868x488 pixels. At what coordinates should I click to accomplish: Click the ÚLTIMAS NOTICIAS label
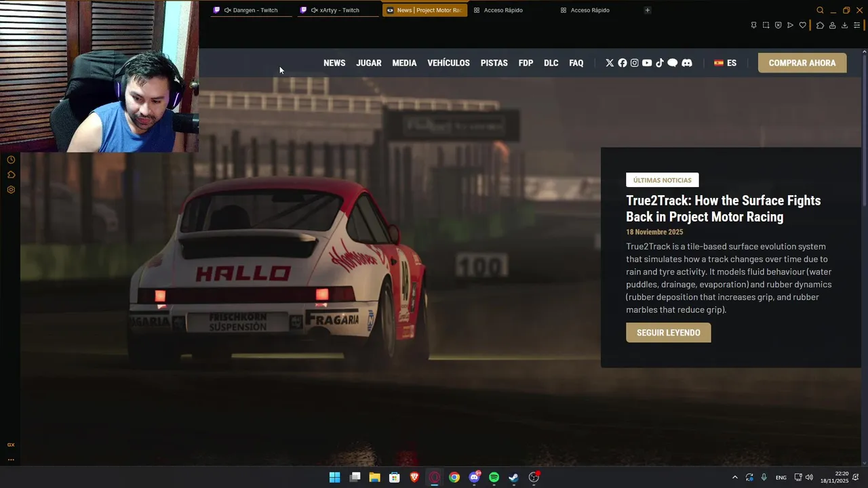663,180
